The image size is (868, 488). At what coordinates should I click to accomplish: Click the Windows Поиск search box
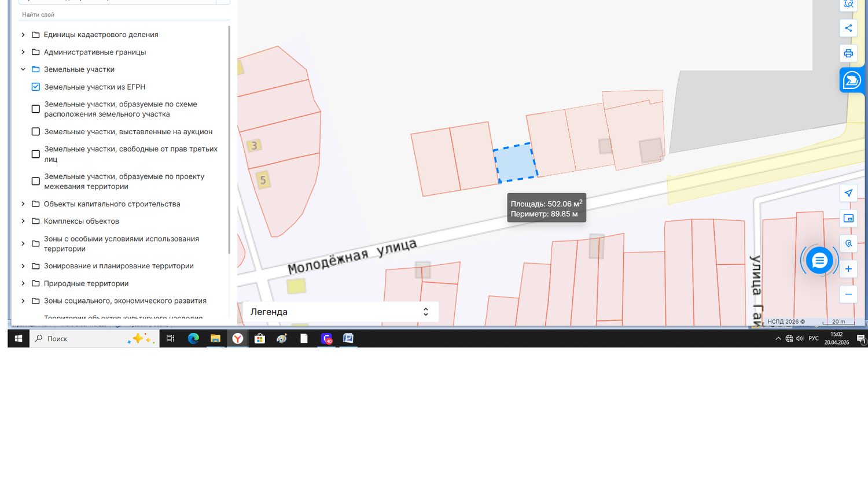point(94,338)
